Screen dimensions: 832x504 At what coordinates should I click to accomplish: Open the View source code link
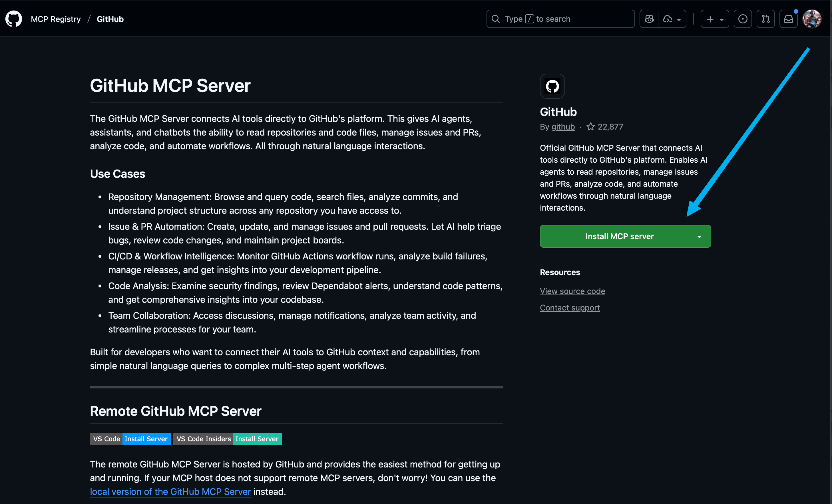point(572,291)
